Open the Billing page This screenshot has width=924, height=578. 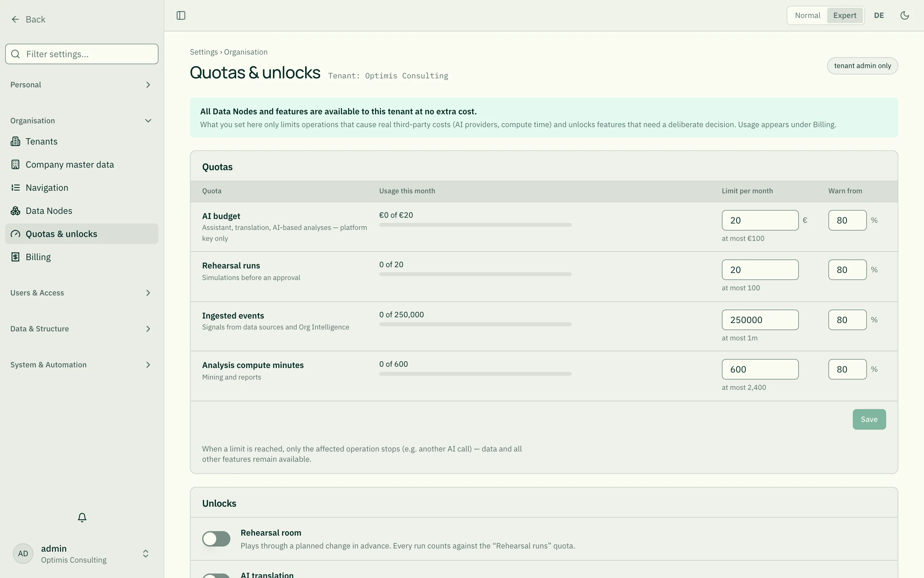coord(82,257)
